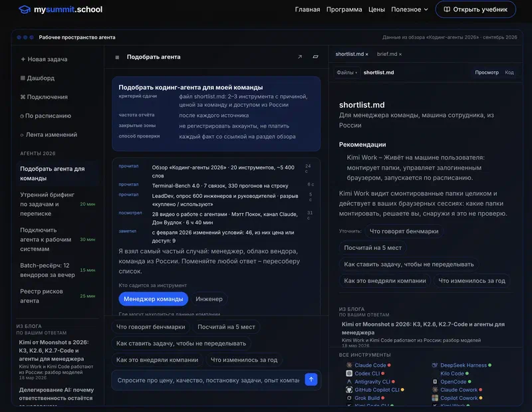Click the GitHub Copilot CLI octocat icon

click(349, 389)
